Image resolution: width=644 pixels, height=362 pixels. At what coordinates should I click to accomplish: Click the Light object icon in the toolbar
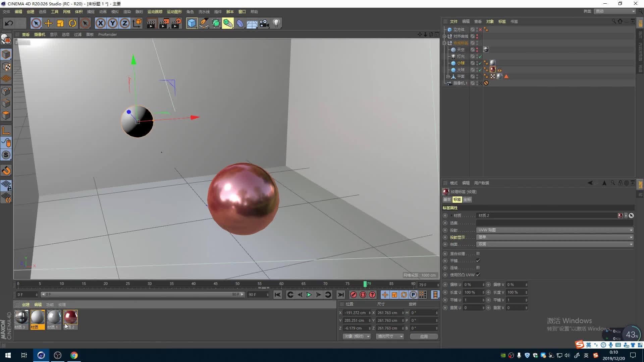(276, 23)
